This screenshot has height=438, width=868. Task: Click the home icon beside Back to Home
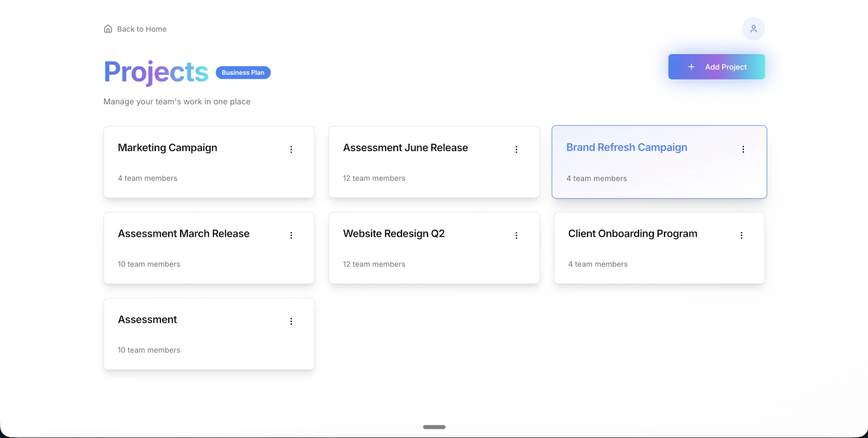pos(108,29)
